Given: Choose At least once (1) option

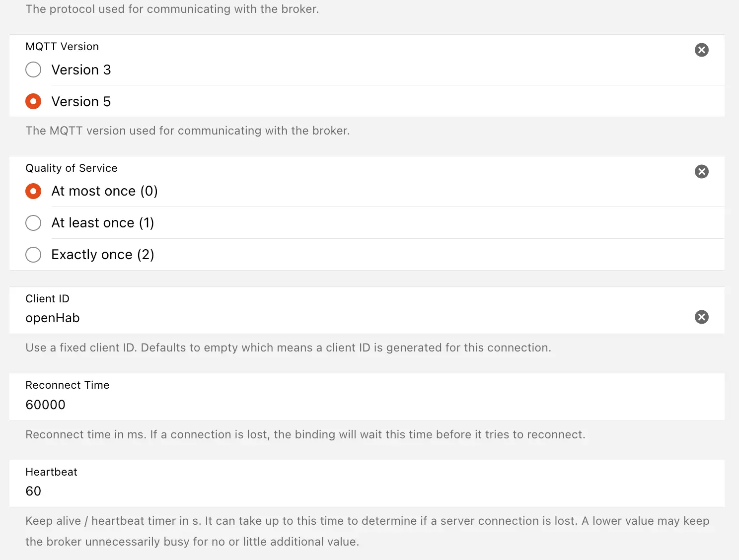Looking at the screenshot, I should click(x=33, y=223).
